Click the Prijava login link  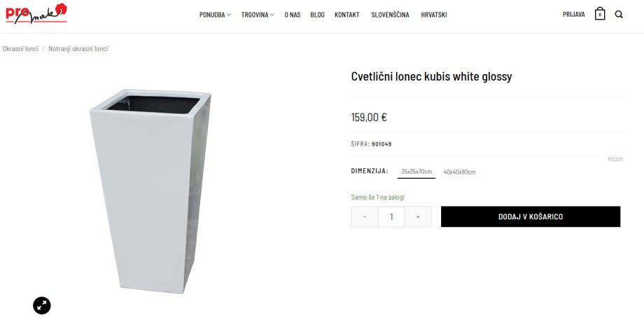click(574, 15)
